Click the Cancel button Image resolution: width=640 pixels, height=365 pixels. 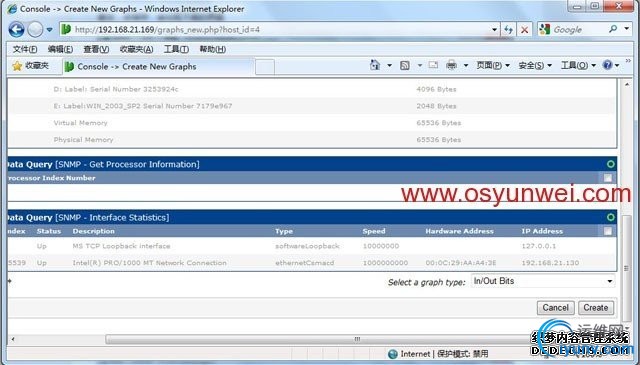(556, 308)
